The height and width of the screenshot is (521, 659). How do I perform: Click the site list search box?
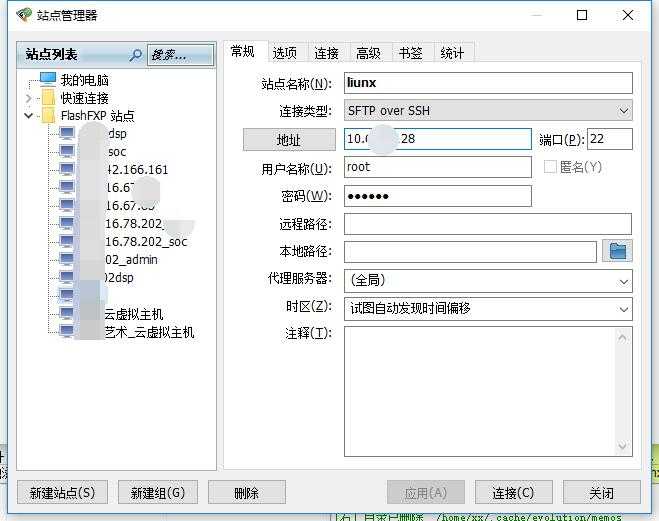(181, 55)
